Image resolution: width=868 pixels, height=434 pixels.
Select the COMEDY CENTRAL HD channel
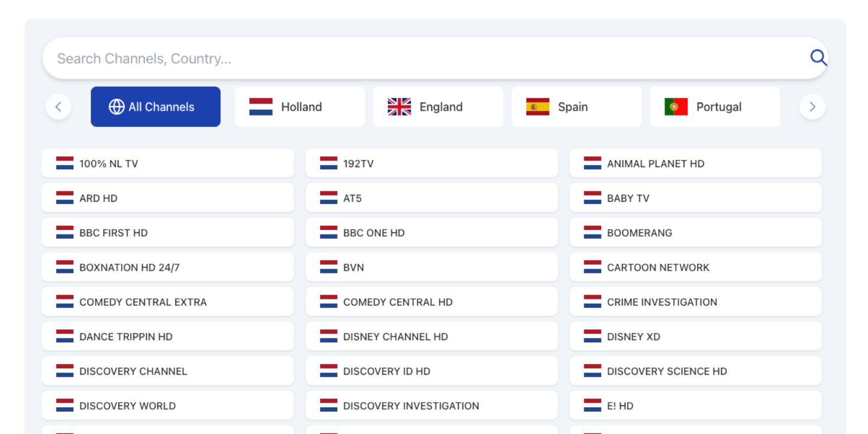431,302
